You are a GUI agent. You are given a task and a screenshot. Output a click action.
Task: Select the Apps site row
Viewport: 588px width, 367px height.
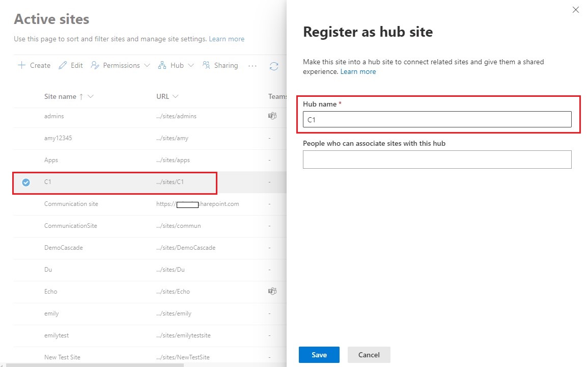51,160
